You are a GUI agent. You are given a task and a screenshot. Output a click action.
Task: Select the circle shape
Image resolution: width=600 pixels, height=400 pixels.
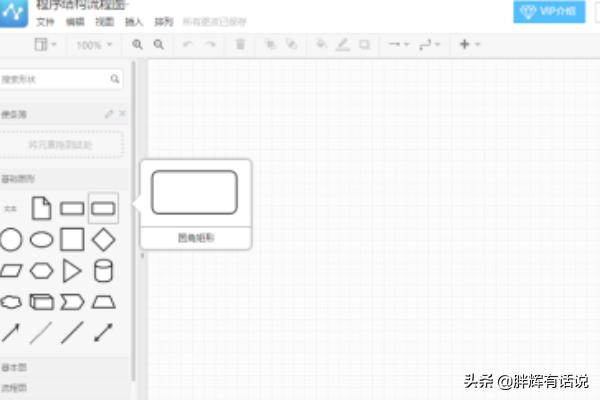(11, 240)
